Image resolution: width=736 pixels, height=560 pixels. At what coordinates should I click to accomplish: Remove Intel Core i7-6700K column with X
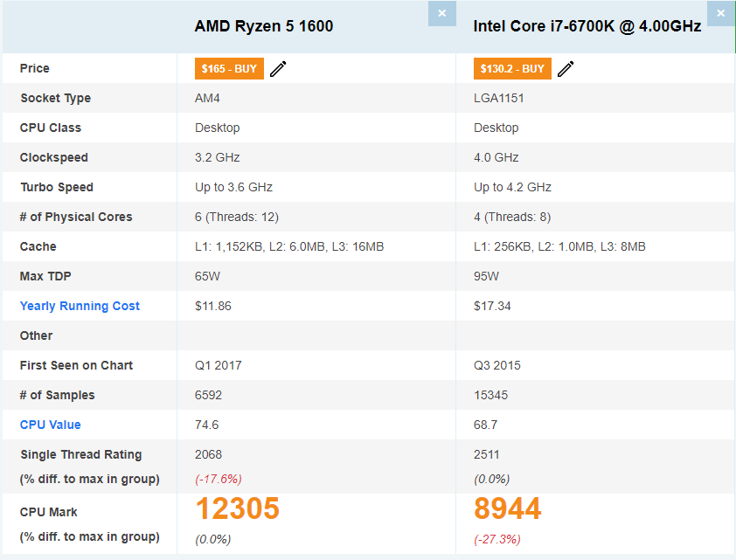[720, 13]
